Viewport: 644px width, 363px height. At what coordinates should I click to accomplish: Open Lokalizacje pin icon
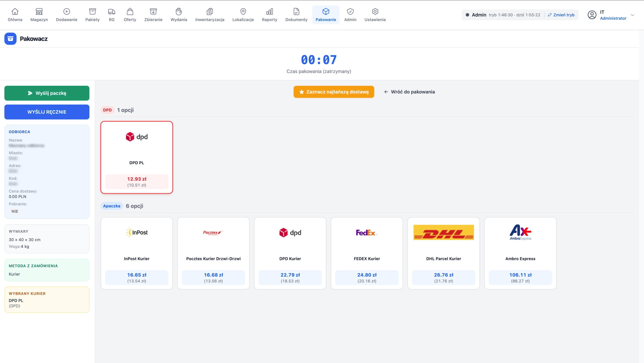pyautogui.click(x=243, y=12)
